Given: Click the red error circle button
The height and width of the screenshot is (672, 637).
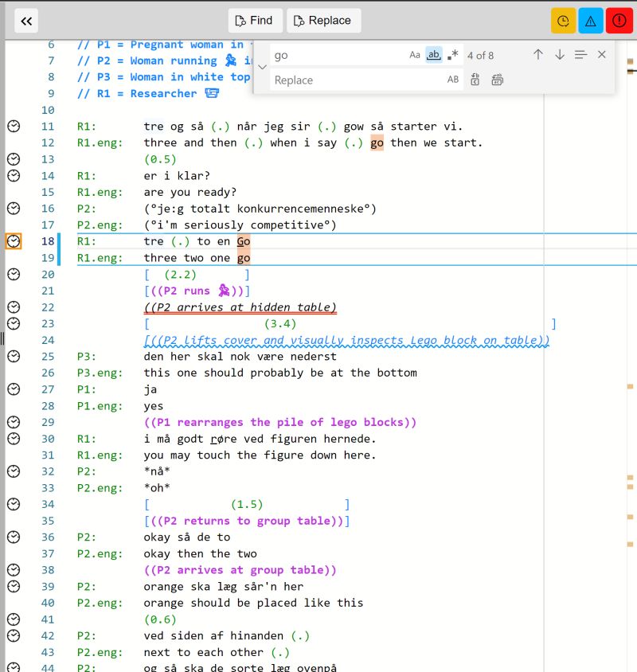Looking at the screenshot, I should (619, 21).
